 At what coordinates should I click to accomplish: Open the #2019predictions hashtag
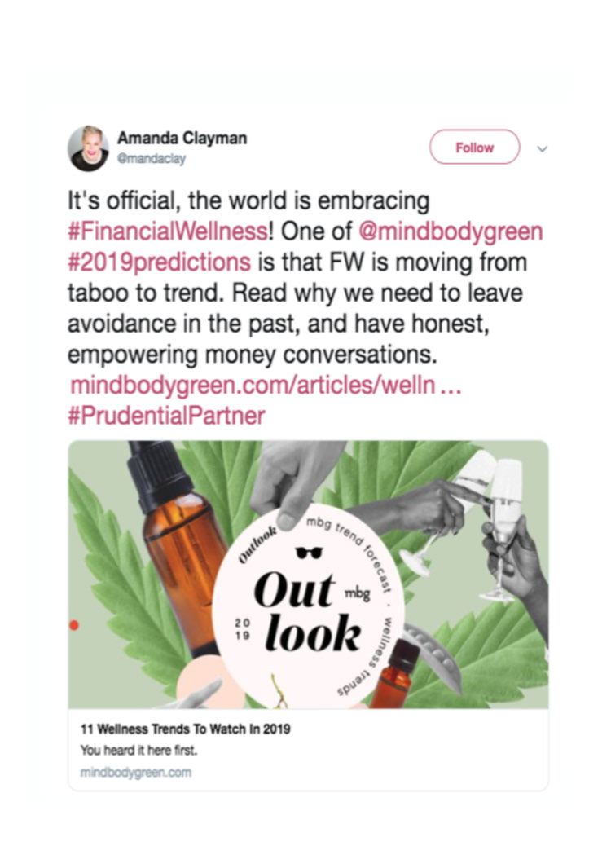pyautogui.click(x=160, y=262)
